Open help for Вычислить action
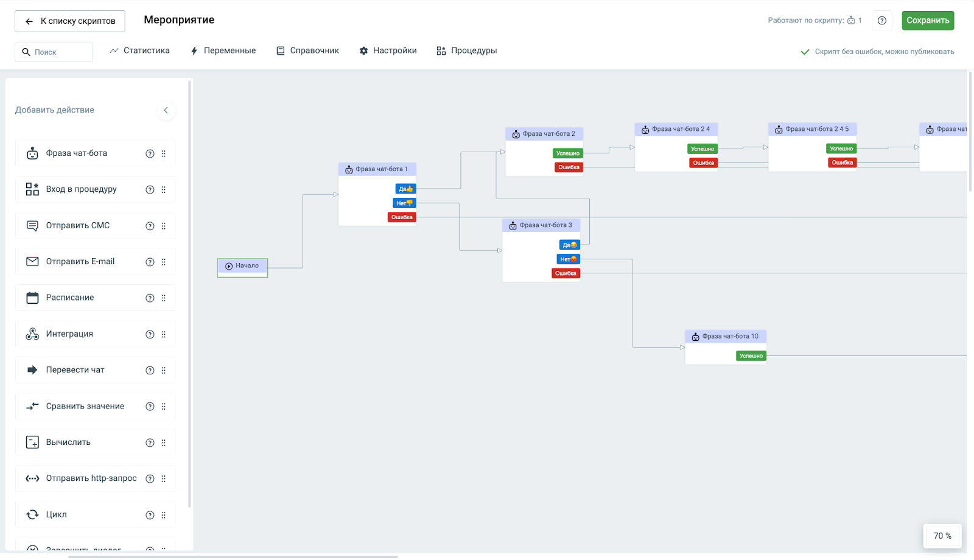 pyautogui.click(x=150, y=443)
